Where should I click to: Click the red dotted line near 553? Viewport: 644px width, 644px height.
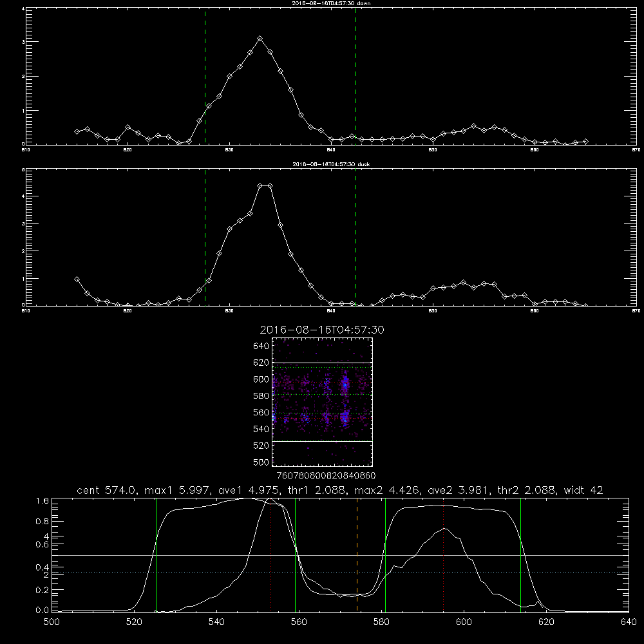[270, 554]
